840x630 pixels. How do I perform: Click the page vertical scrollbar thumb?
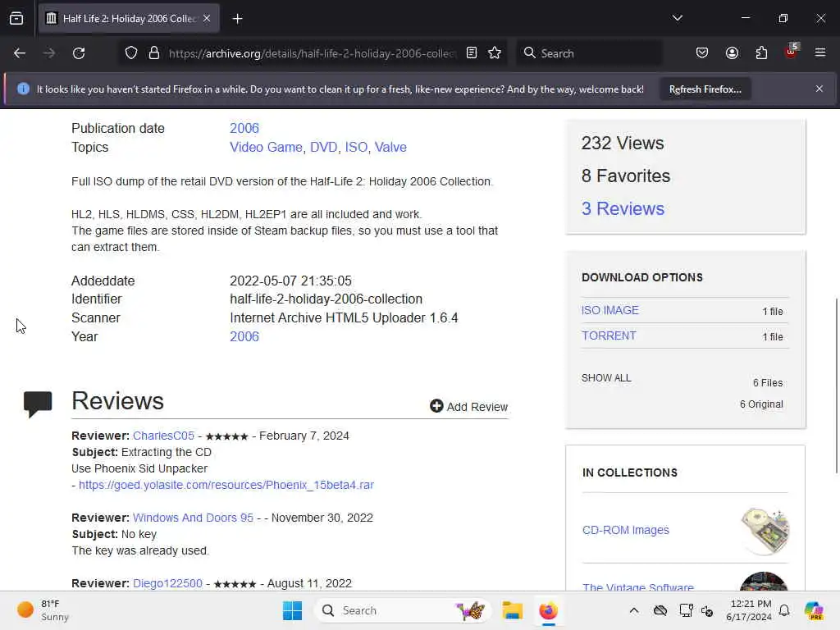pos(836,386)
